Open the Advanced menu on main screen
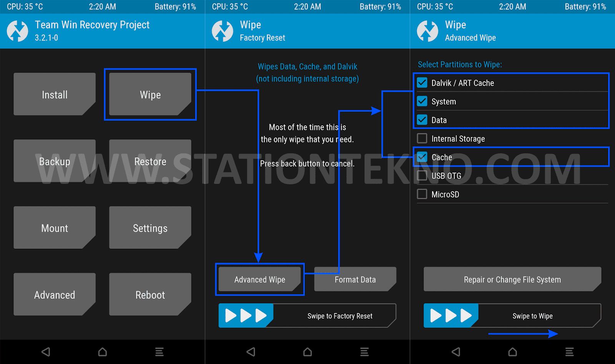Viewport: 615px width, 364px height. pyautogui.click(x=55, y=295)
